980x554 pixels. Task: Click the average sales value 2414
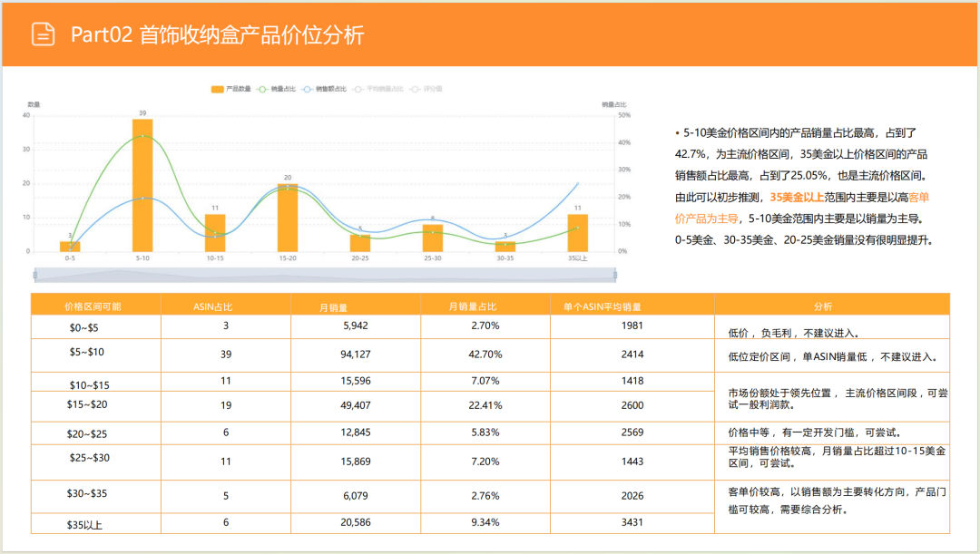(x=632, y=355)
